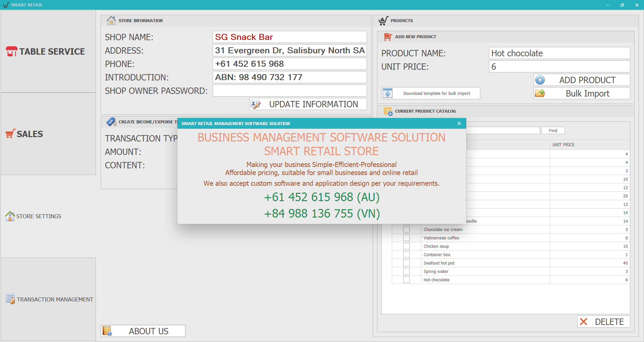Click the red X Delete icon
The height and width of the screenshot is (342, 644).
[584, 322]
